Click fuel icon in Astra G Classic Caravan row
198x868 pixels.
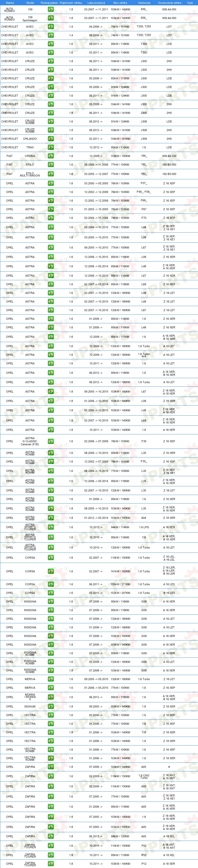(x=50, y=441)
